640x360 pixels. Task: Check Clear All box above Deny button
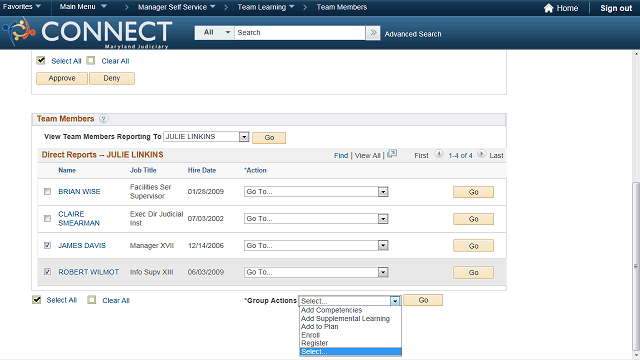click(91, 60)
